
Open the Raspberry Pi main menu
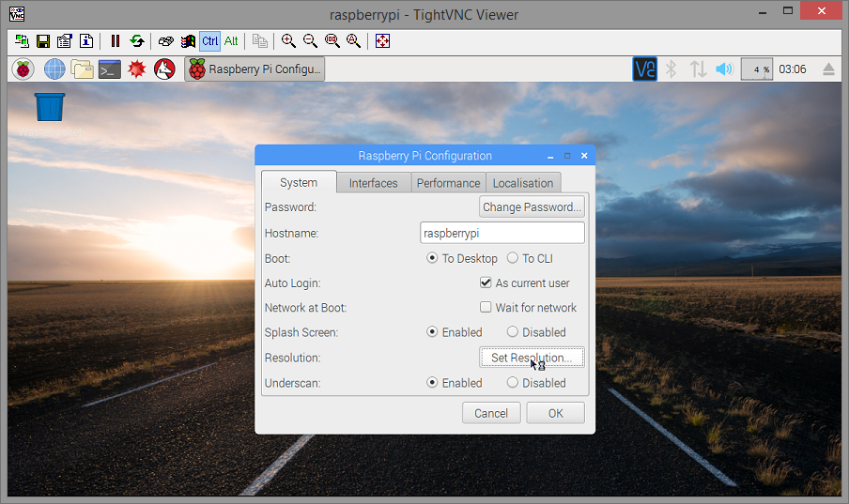tap(23, 69)
